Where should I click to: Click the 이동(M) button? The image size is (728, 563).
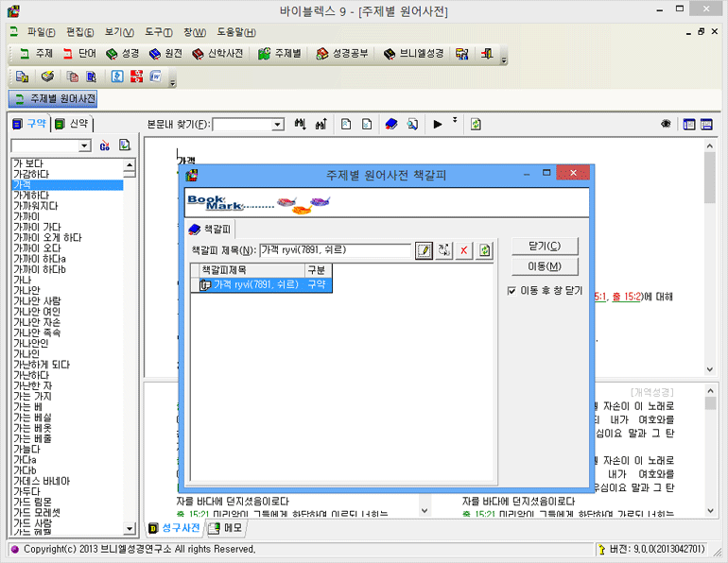coord(545,266)
